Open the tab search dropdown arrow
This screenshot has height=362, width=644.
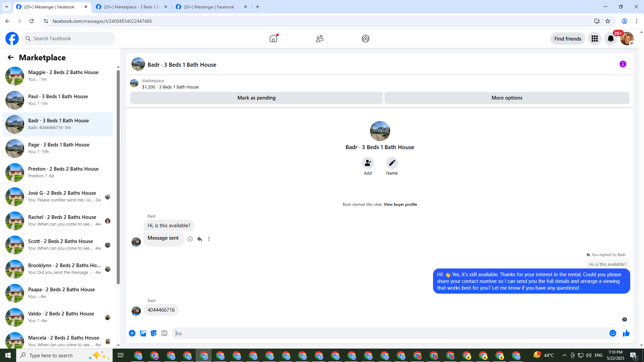pyautogui.click(x=6, y=7)
